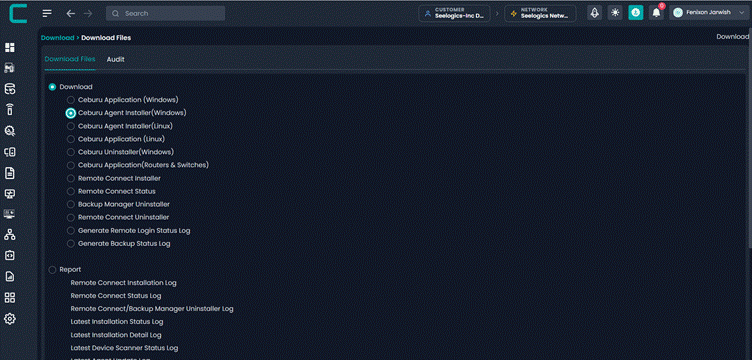Viewport: 752px width, 360px height.
Task: Switch to the Download Files tab
Action: click(x=70, y=59)
